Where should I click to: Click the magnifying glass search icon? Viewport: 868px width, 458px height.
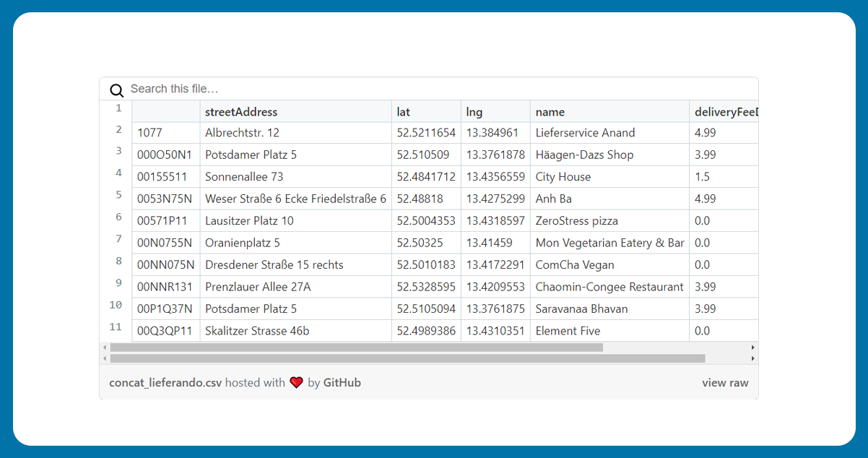116,90
